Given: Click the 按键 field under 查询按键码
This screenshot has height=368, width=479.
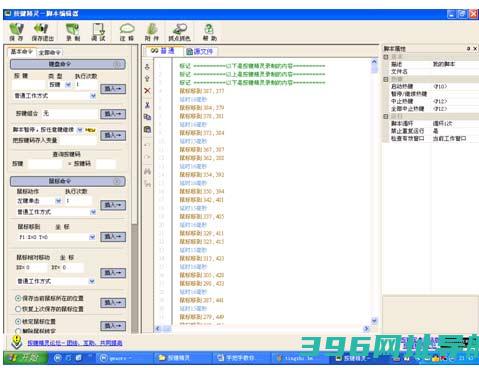Looking at the screenshot, I should [45, 164].
